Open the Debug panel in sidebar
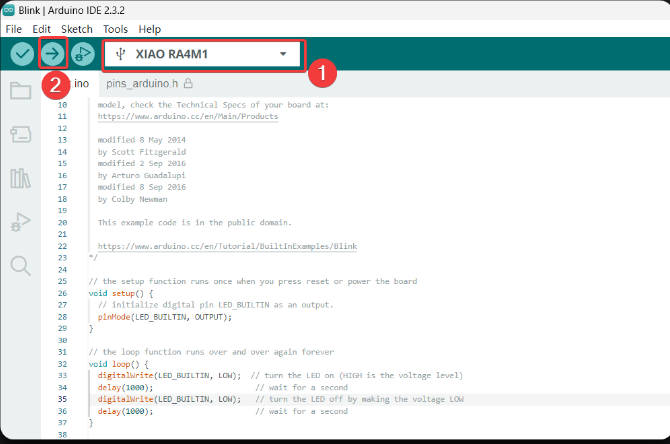This screenshot has width=670, height=444. [21, 222]
